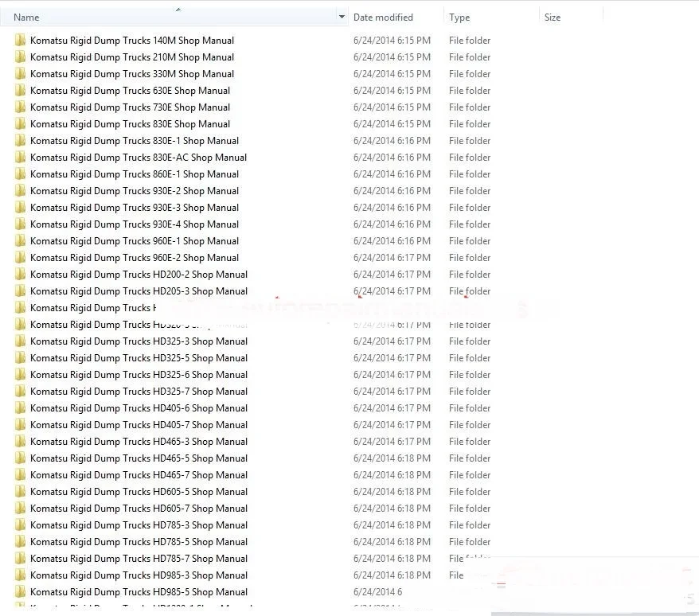This screenshot has height=616, width=699.
Task: Click date cell of 960E-2 Shop Manual row
Action: (x=392, y=258)
